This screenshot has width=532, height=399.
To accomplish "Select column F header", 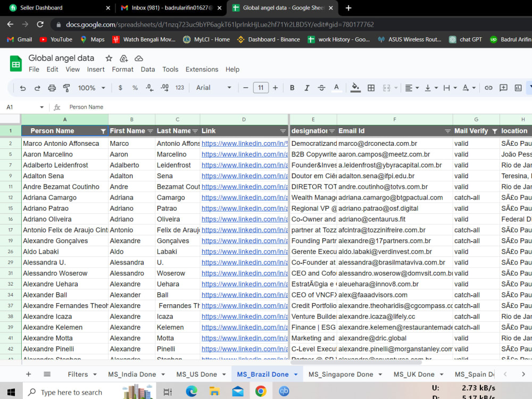I will 395,119.
